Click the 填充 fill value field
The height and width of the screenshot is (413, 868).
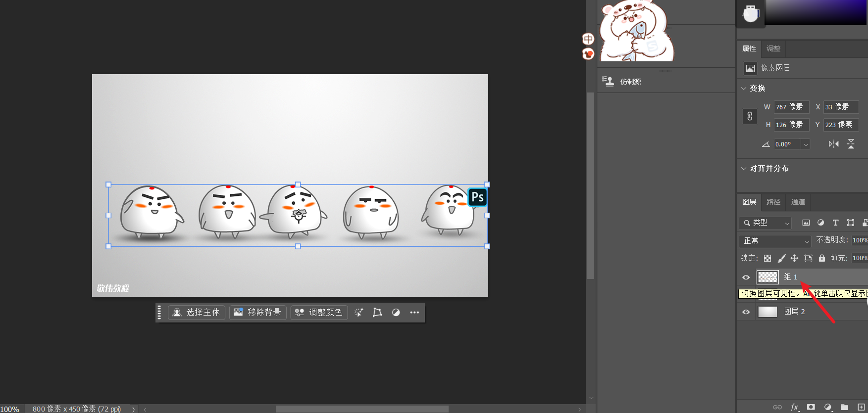point(860,258)
